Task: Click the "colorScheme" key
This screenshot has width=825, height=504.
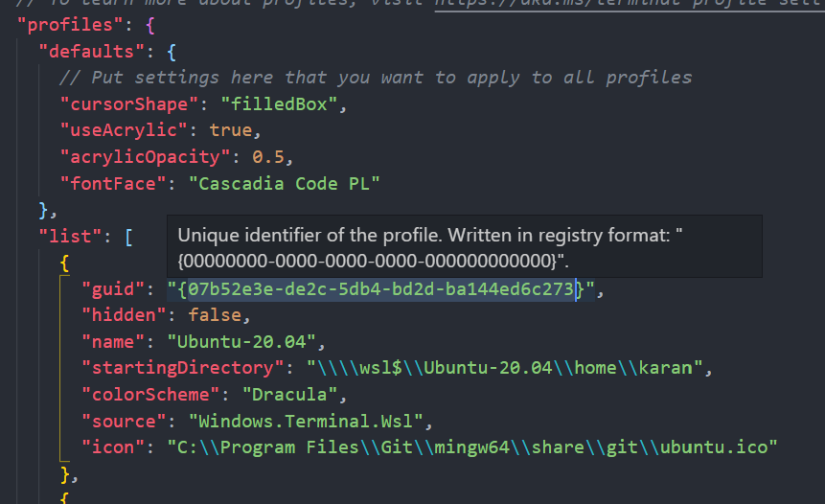Action: pyautogui.click(x=150, y=395)
